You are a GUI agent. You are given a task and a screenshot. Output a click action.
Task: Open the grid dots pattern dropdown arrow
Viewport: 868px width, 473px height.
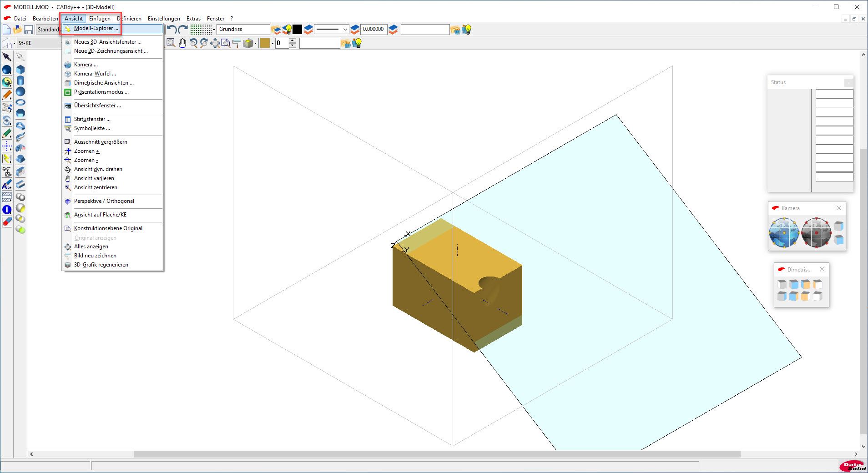click(x=214, y=30)
